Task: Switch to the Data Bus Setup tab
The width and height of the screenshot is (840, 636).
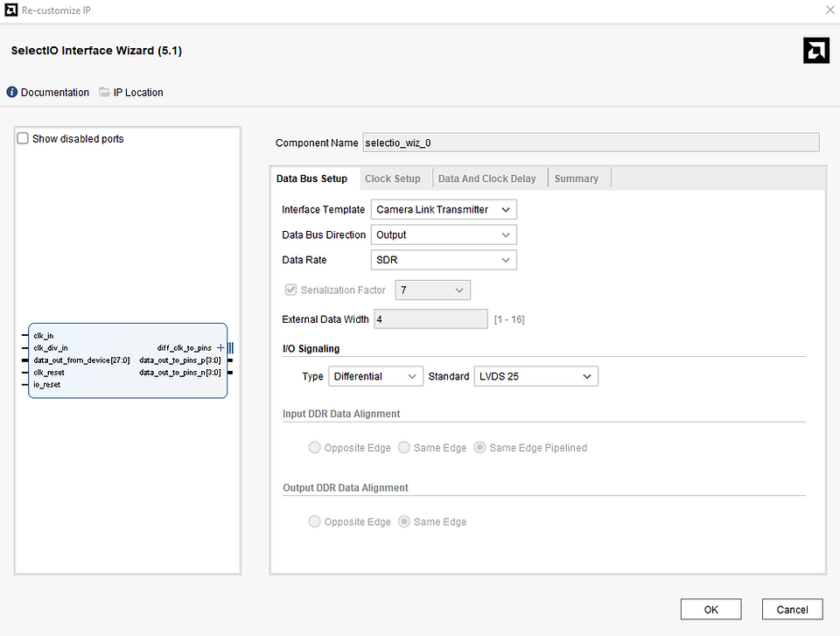Action: (x=311, y=178)
